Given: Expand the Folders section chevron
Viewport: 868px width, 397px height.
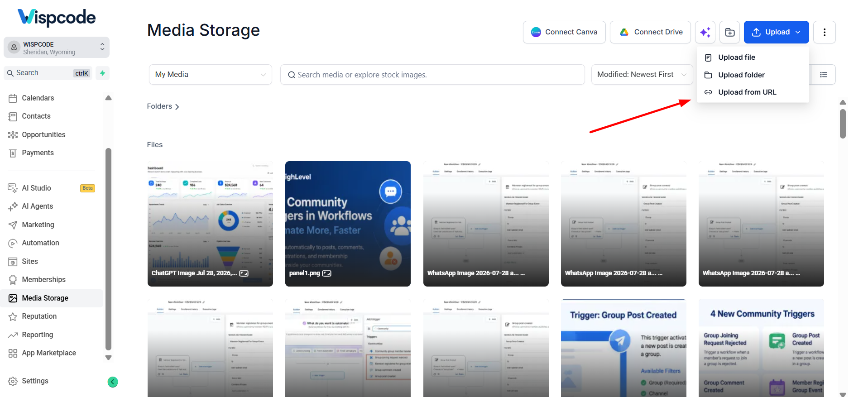Looking at the screenshot, I should pyautogui.click(x=177, y=107).
